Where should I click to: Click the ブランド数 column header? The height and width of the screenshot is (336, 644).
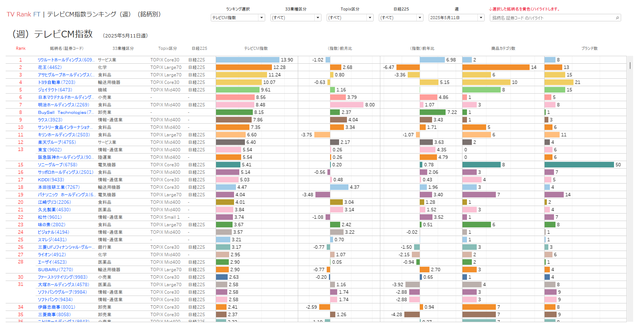589,48
